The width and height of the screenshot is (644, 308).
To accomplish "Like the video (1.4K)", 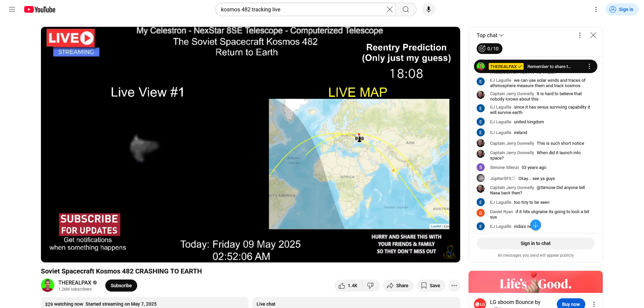I will click(348, 286).
